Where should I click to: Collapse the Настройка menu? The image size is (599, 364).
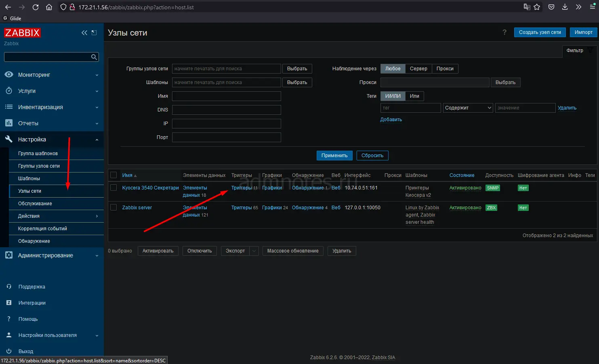click(x=97, y=140)
